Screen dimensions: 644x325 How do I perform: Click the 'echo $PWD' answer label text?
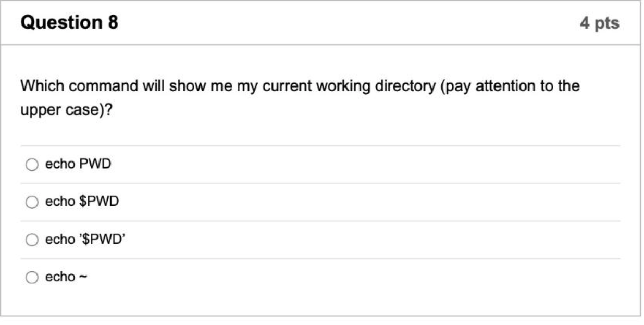click(x=82, y=202)
